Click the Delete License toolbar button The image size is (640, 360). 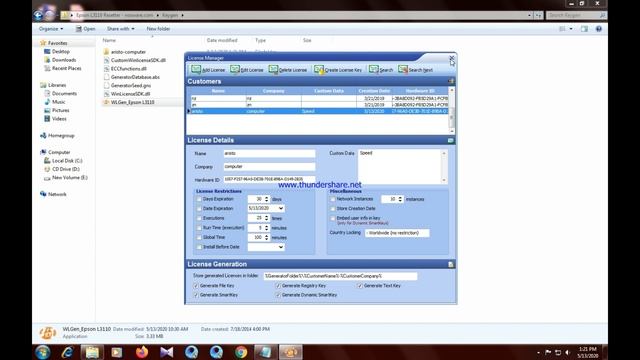(288, 70)
